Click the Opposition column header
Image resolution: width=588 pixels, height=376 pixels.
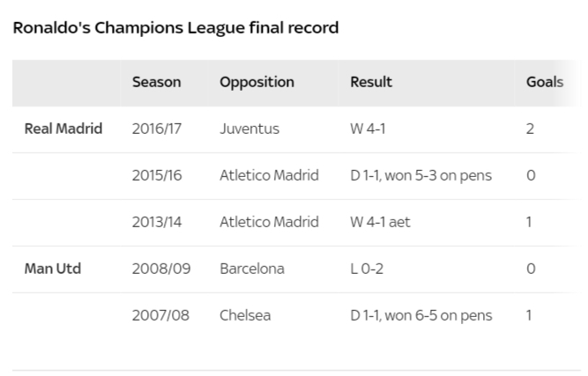[257, 83]
